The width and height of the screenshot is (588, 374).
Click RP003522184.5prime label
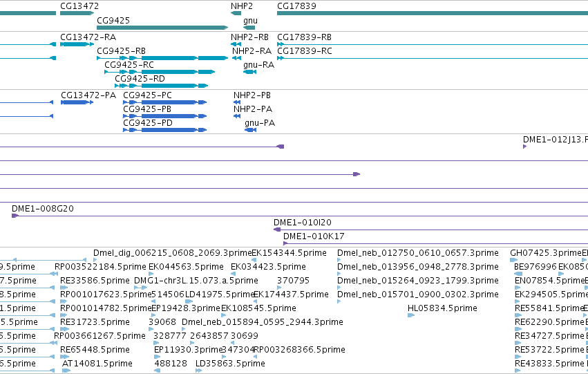(100, 267)
